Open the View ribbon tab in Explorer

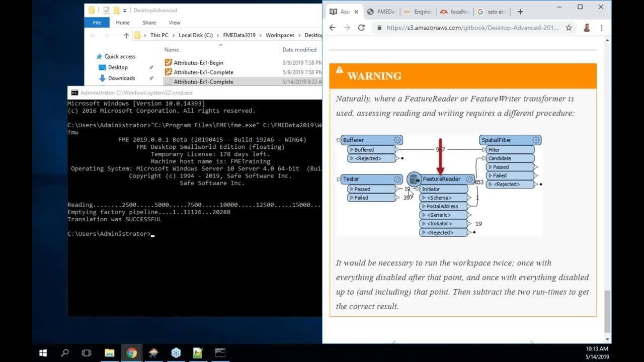click(x=175, y=23)
